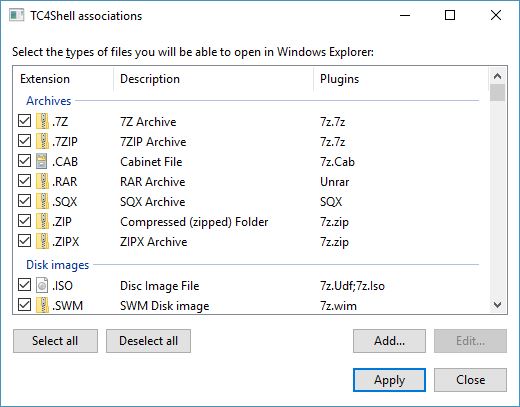Select the .ZIPX archive icon
520x407 pixels.
point(42,241)
